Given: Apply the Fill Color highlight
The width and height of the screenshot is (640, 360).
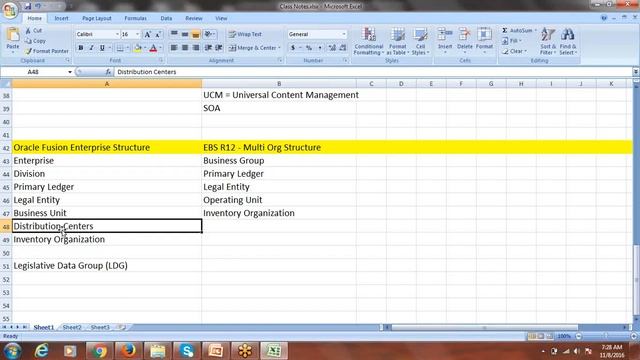Looking at the screenshot, I should pos(138,48).
